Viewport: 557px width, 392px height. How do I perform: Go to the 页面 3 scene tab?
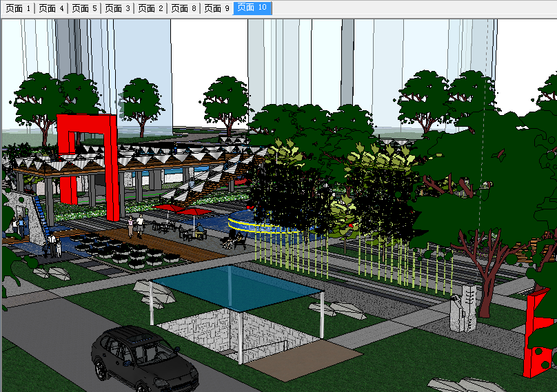[117, 8]
